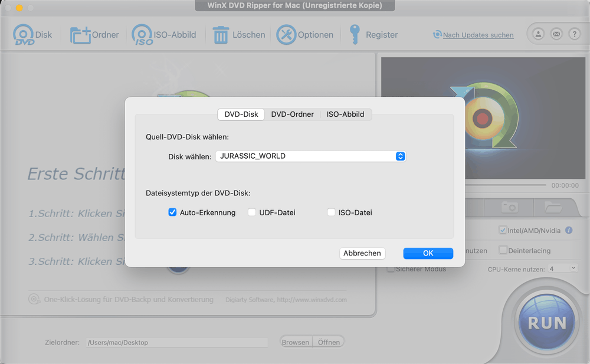The height and width of the screenshot is (364, 590).
Task: Open the Ordner folder source icon
Action: 80,35
